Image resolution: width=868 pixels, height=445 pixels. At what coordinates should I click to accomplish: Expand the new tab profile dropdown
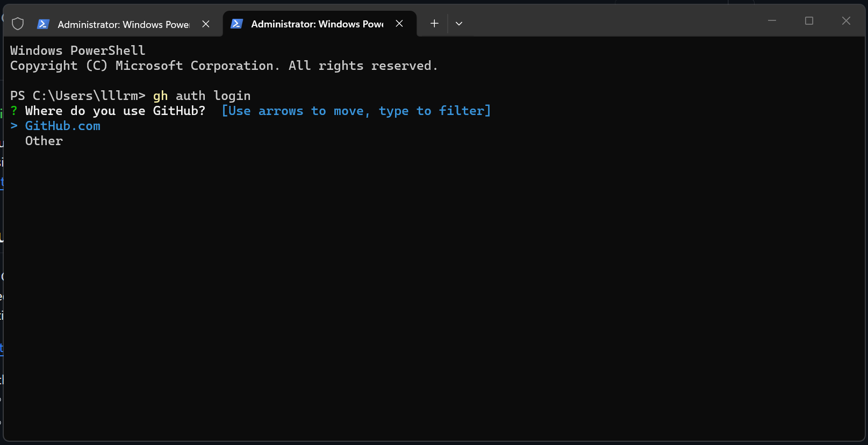coord(459,24)
